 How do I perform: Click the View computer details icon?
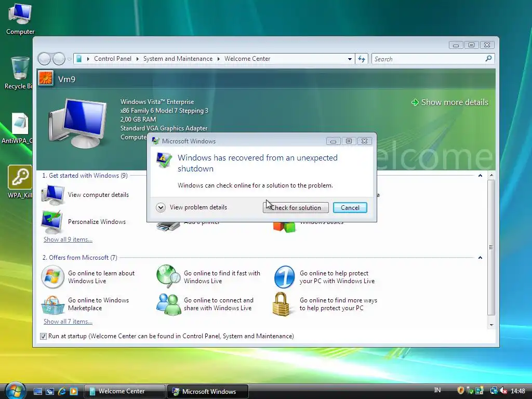(53, 195)
